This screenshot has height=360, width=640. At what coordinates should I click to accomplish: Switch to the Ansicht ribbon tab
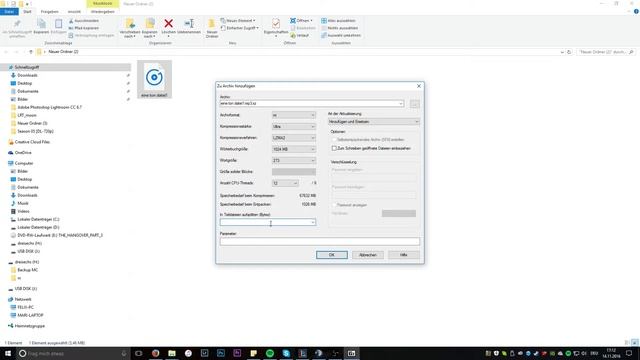[74, 12]
